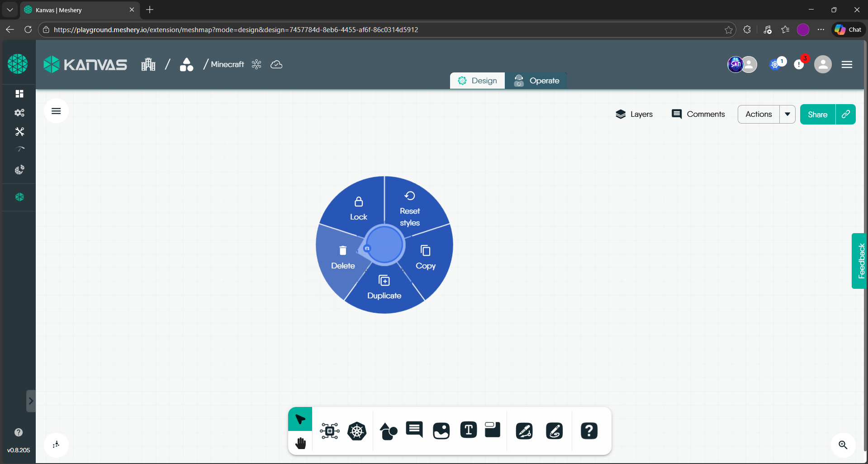Choose Duplicate in the radial menu
Image resolution: width=868 pixels, height=464 pixels.
click(384, 287)
